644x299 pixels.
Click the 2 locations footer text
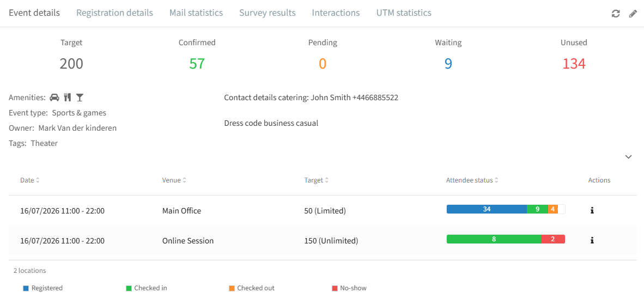click(29, 271)
